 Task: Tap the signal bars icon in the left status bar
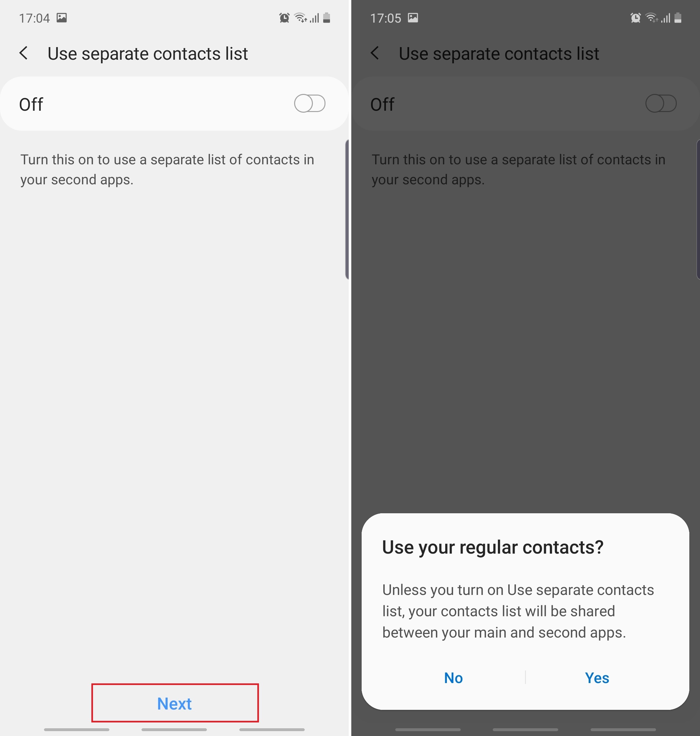click(x=314, y=18)
